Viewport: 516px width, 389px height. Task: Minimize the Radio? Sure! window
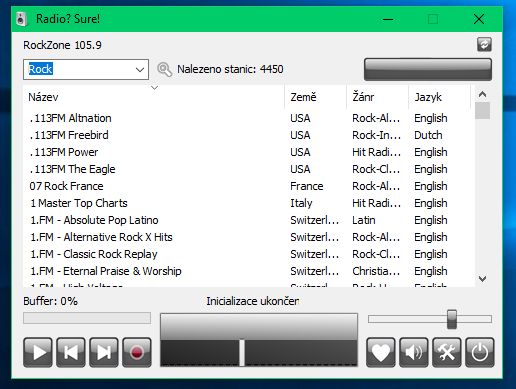(388, 19)
